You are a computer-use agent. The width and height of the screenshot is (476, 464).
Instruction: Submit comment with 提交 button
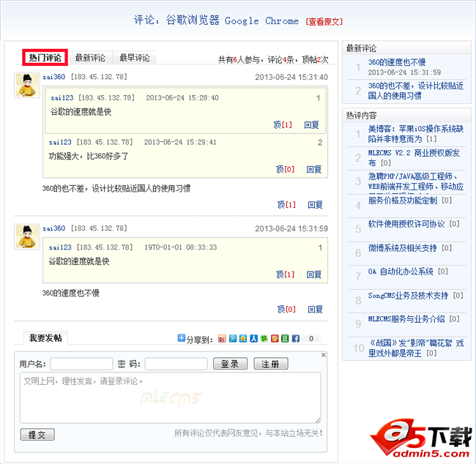pyautogui.click(x=37, y=435)
